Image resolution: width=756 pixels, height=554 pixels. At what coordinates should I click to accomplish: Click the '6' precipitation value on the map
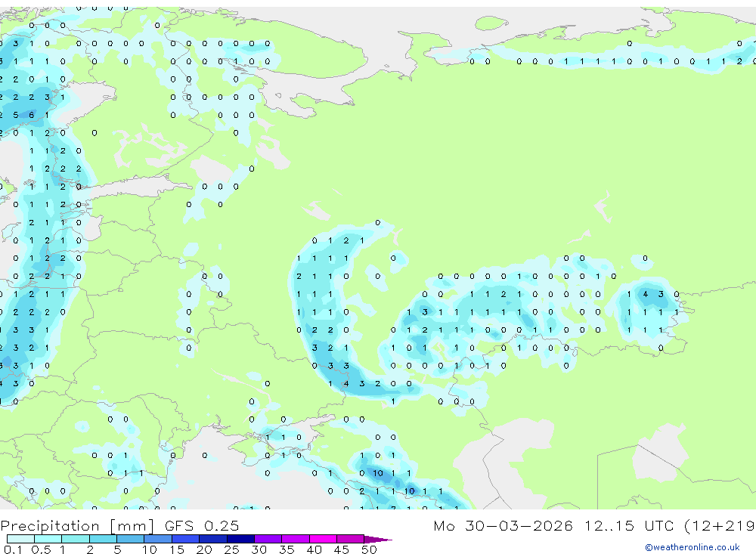pyautogui.click(x=31, y=115)
